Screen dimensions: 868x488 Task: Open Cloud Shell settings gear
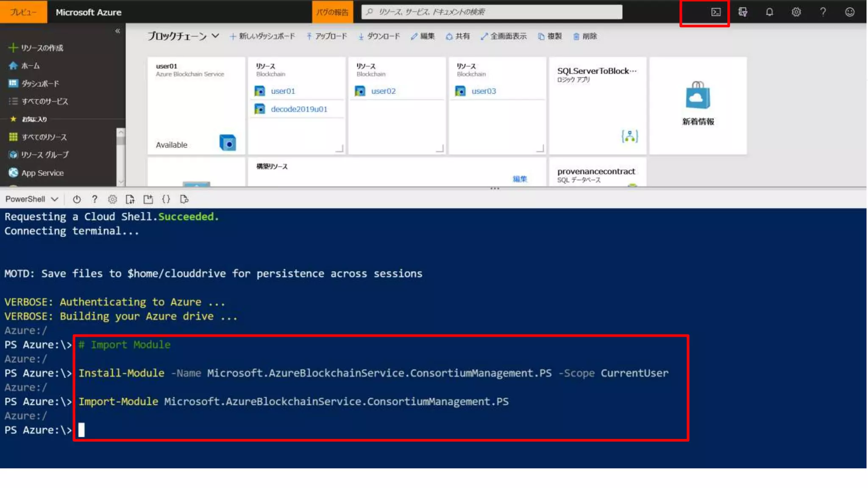pos(112,199)
